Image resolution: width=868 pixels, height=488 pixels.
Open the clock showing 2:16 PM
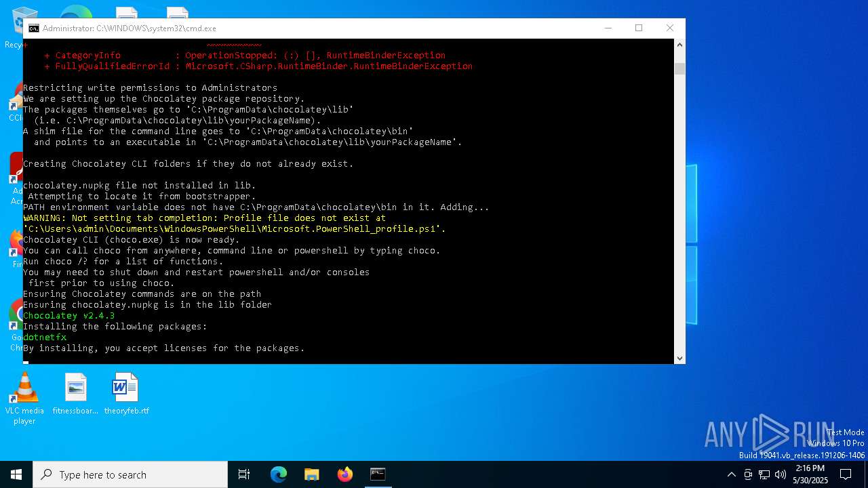point(810,474)
